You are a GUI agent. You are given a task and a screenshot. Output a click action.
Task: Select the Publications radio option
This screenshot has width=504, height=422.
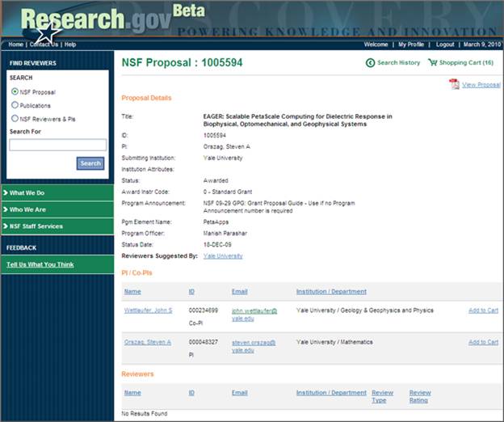[x=15, y=105]
